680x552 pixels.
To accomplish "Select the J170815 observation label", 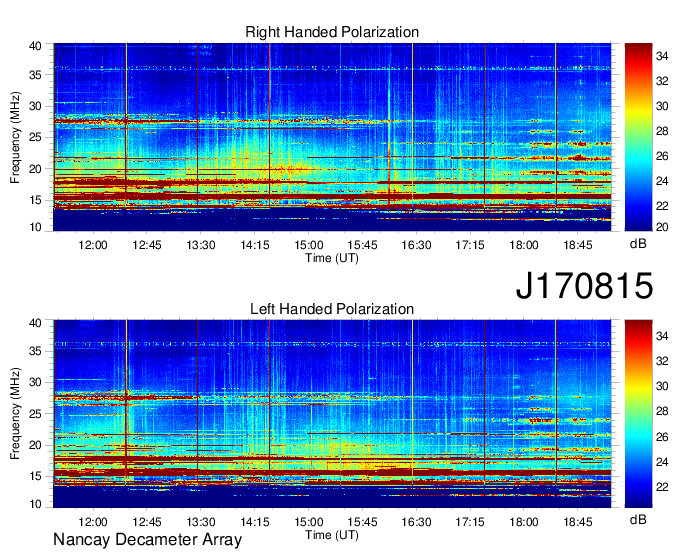I will point(584,285).
